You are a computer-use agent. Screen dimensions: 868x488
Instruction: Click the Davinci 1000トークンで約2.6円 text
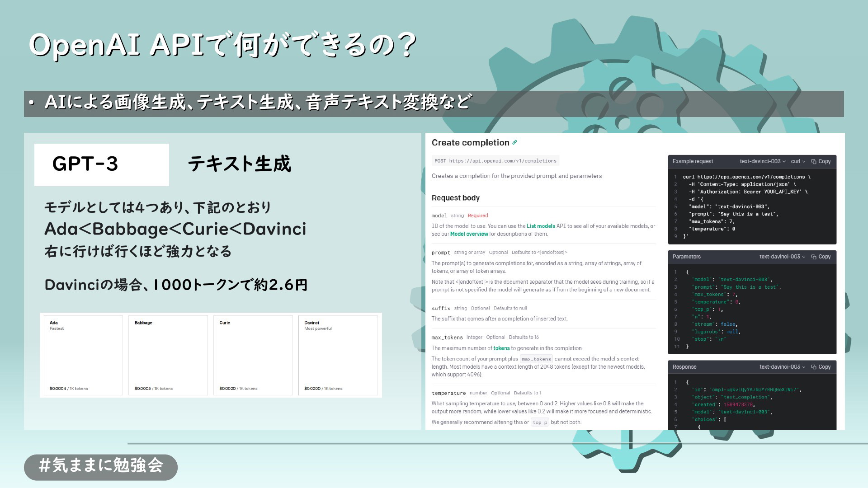(x=176, y=285)
